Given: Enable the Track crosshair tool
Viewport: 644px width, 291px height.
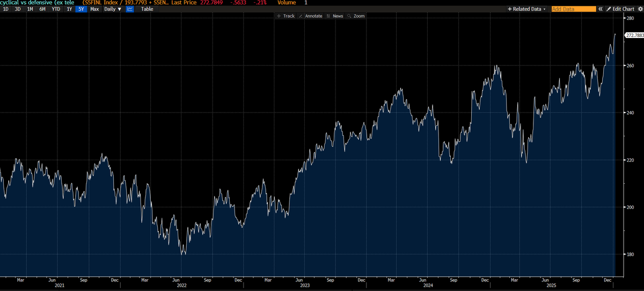Looking at the screenshot, I should coord(286,16).
